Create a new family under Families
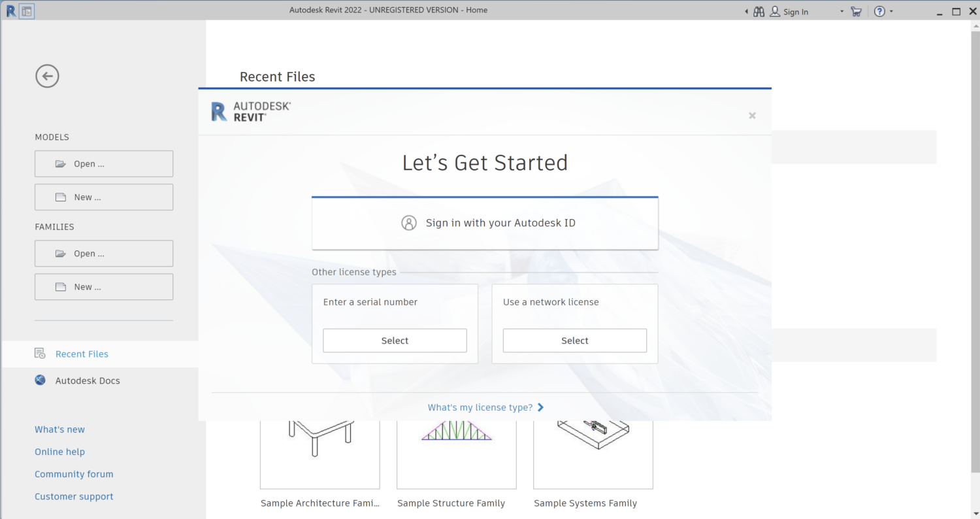 point(104,287)
